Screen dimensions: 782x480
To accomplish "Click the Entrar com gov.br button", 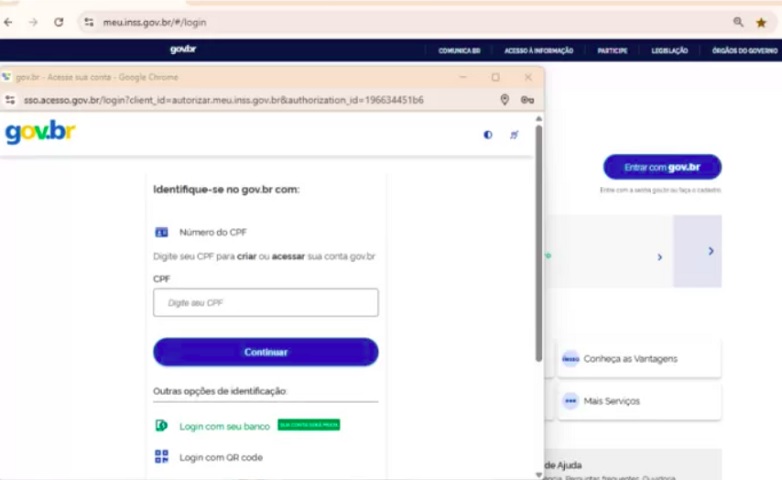I will (662, 167).
